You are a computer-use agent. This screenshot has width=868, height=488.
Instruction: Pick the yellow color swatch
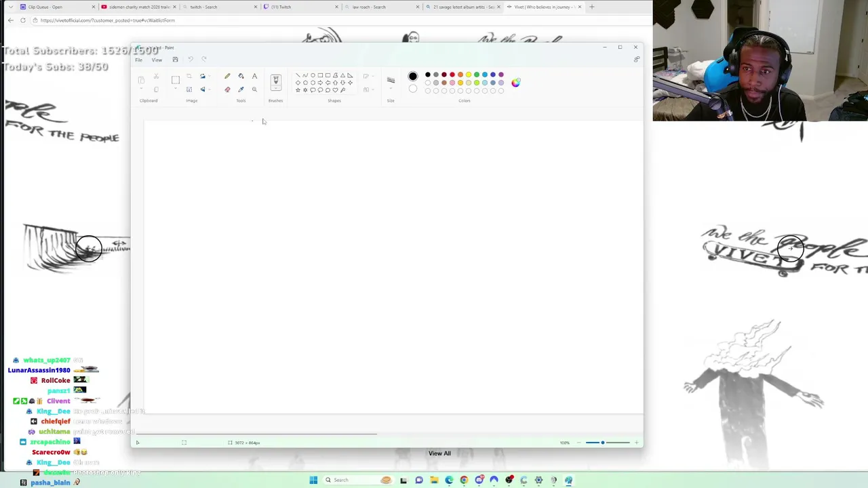(469, 75)
